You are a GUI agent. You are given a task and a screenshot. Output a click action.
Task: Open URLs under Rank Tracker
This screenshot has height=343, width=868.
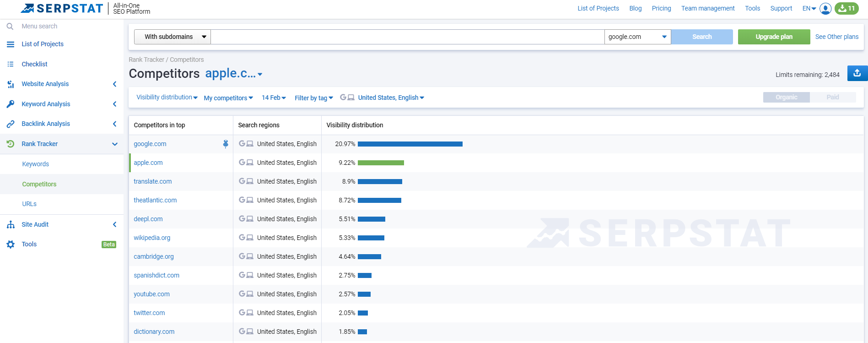(29, 204)
